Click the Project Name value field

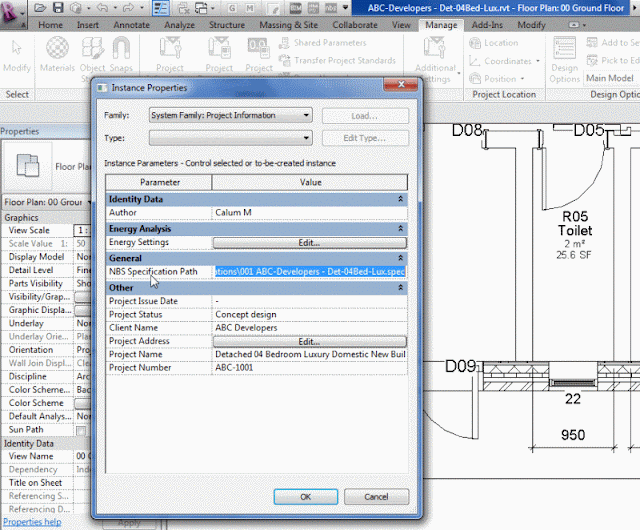309,354
